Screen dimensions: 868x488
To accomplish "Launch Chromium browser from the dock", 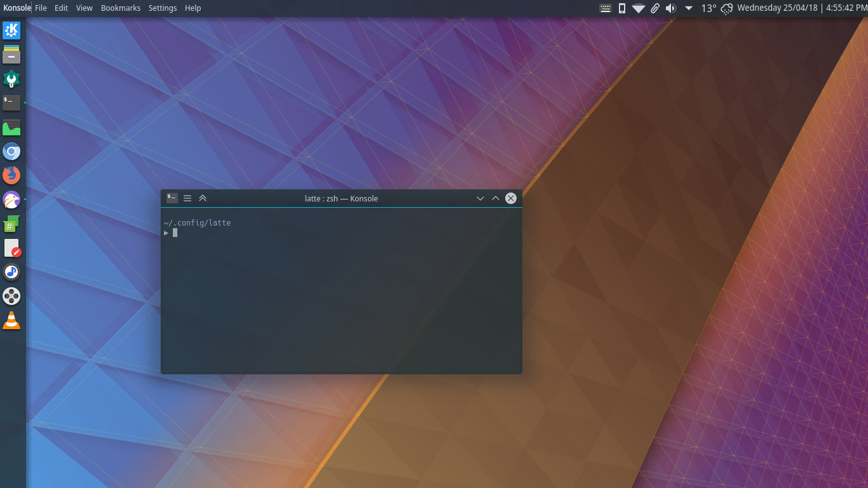I will pyautogui.click(x=11, y=151).
